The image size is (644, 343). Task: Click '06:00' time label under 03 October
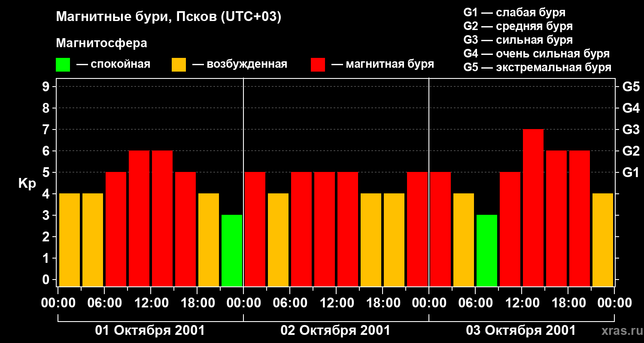[x=475, y=303]
